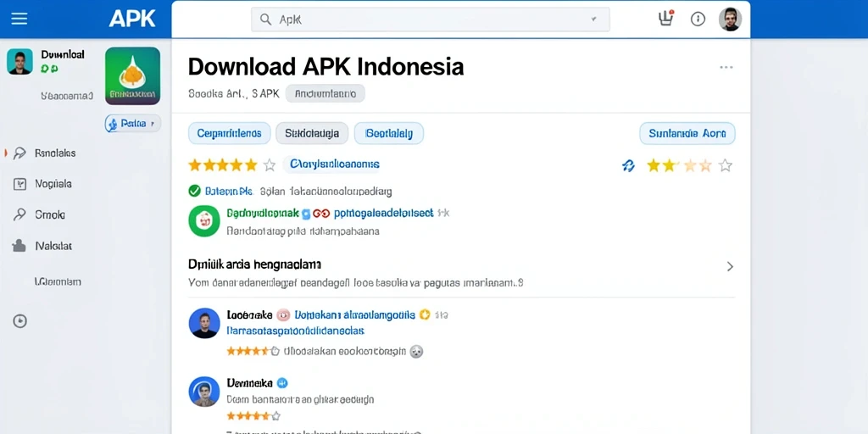868x434 pixels.
Task: Click the magnifier icon in the search bar
Action: tap(265, 19)
